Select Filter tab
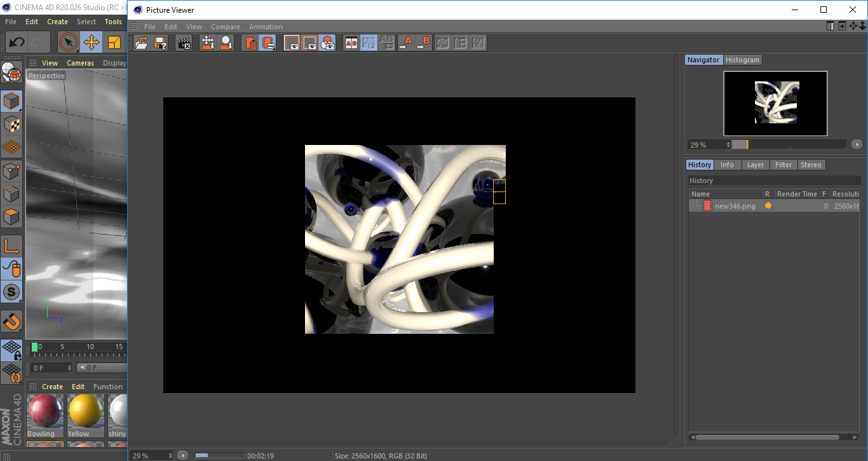 (x=783, y=165)
